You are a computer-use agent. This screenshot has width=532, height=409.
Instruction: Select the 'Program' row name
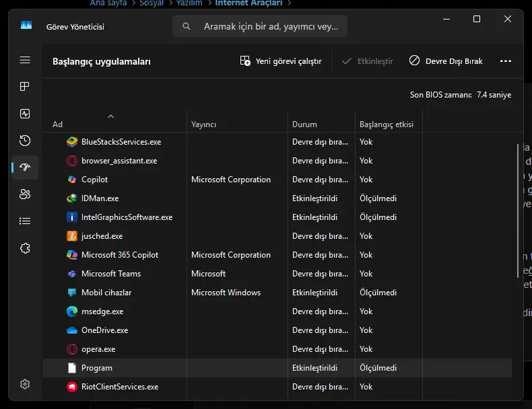click(x=97, y=368)
